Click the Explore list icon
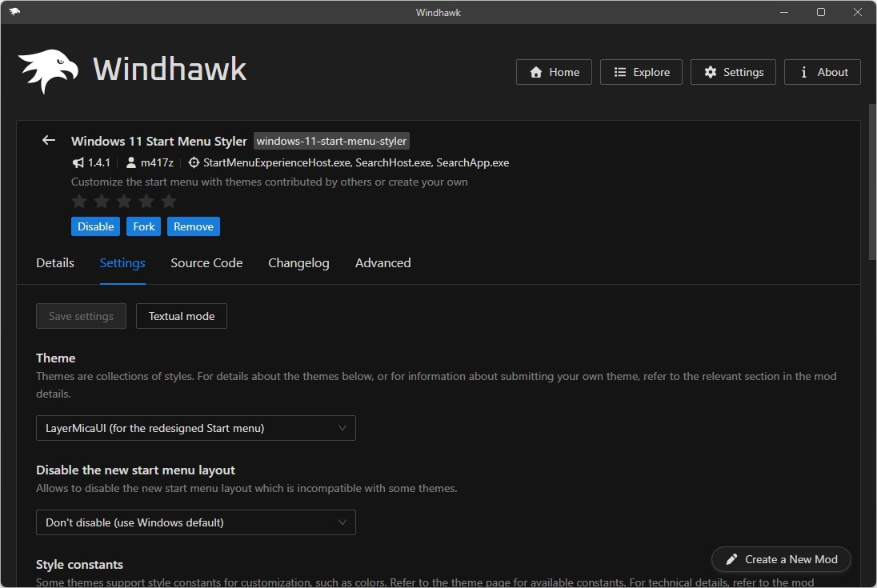Image resolution: width=877 pixels, height=588 pixels. pyautogui.click(x=619, y=72)
